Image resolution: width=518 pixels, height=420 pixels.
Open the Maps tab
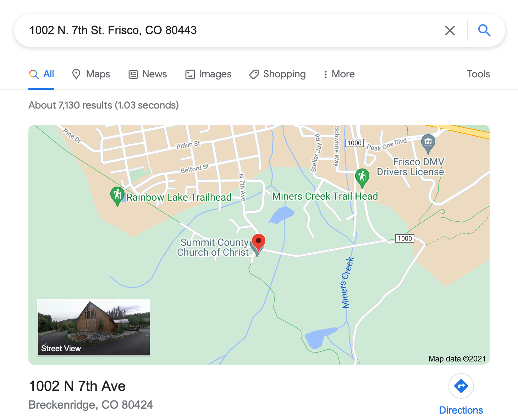pos(91,74)
